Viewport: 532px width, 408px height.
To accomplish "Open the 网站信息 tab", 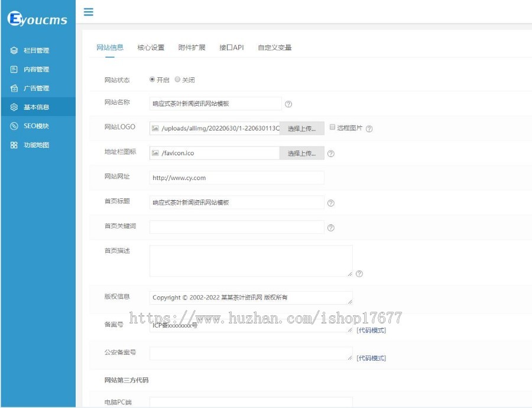I will pos(110,47).
